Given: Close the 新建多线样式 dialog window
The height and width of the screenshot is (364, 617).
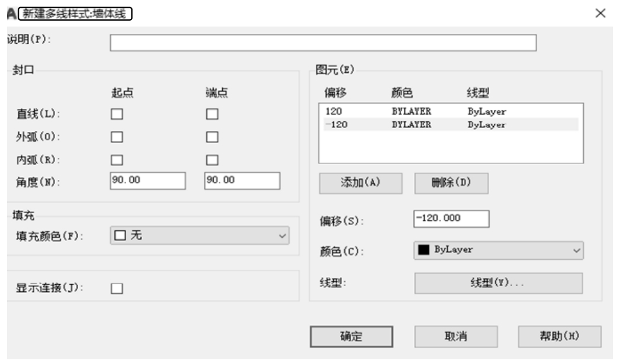Looking at the screenshot, I should (x=600, y=13).
